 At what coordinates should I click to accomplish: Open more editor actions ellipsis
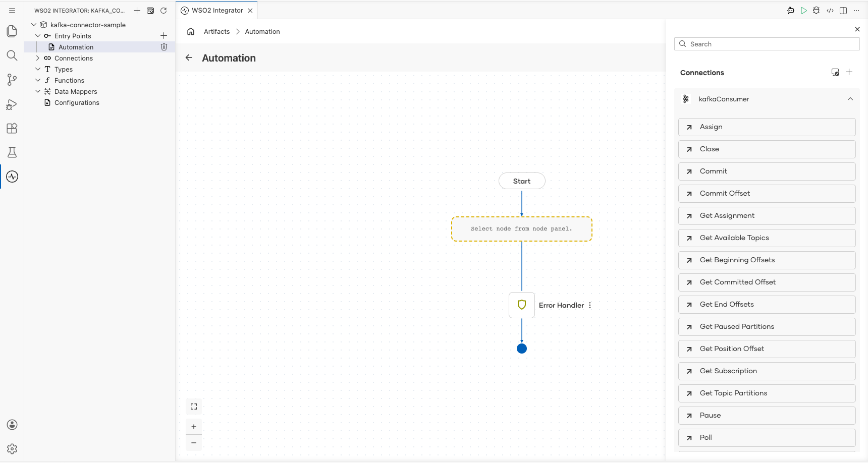(856, 10)
